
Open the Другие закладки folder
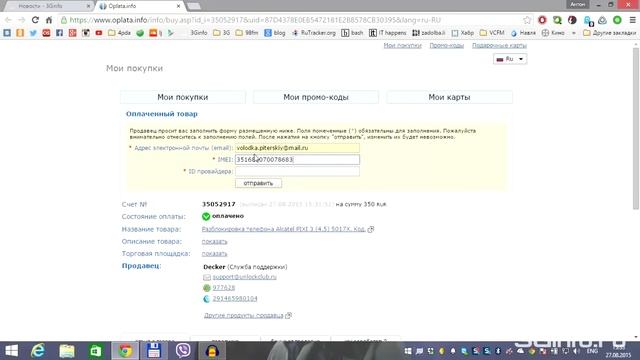point(609,33)
